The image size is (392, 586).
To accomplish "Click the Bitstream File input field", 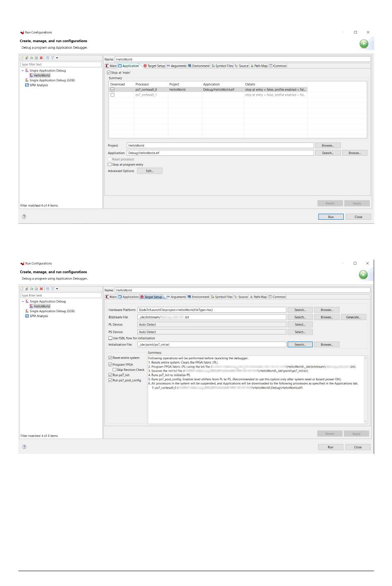I will pos(212,317).
